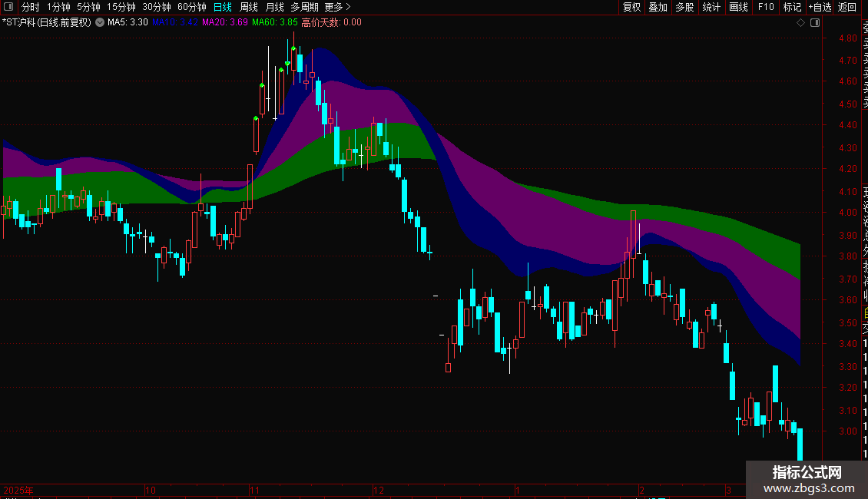The image size is (868, 499).
Task: Click the 统计 statistics button
Action: [x=711, y=7]
